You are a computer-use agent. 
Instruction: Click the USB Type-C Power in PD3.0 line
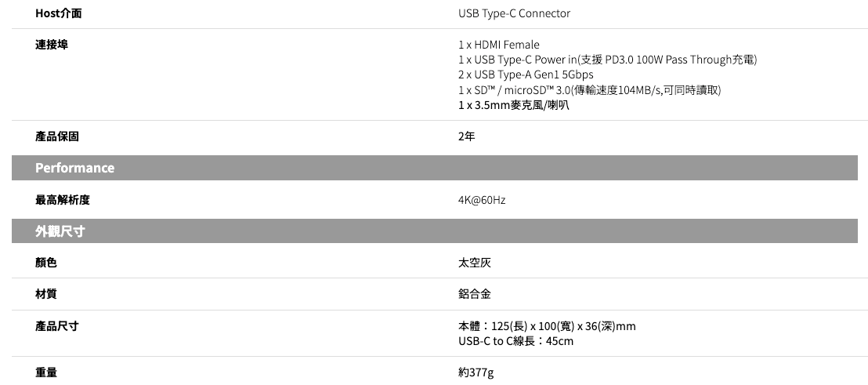point(607,60)
